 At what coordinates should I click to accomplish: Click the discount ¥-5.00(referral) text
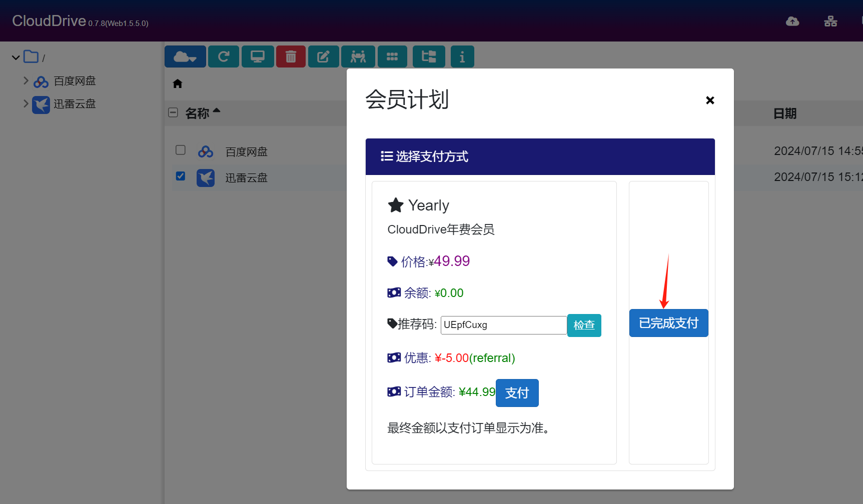474,358
